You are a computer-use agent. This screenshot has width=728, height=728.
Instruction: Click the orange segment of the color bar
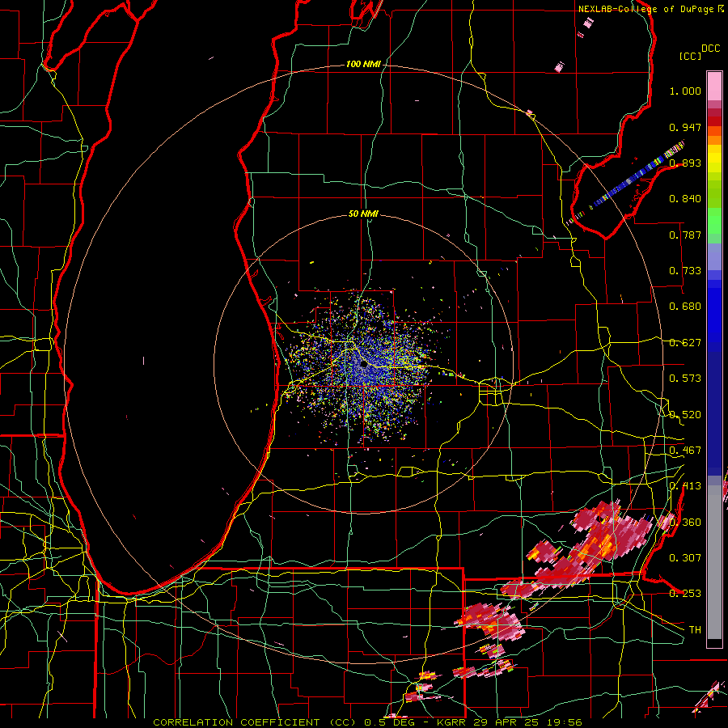714,140
